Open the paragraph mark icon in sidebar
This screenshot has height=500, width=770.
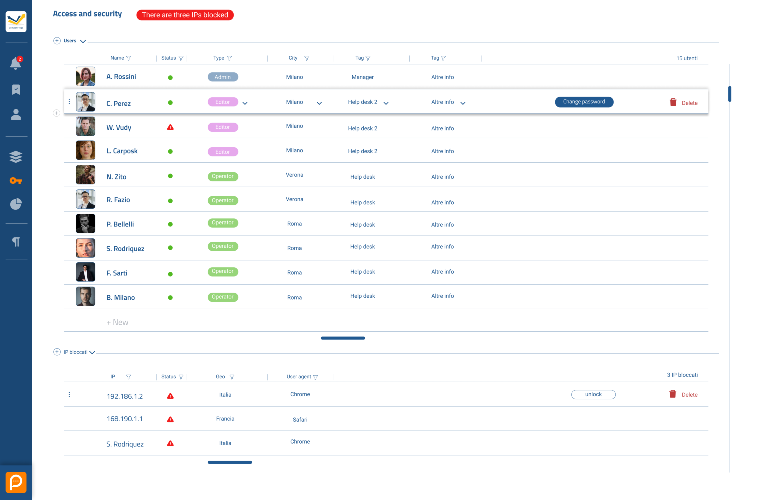tap(16, 242)
